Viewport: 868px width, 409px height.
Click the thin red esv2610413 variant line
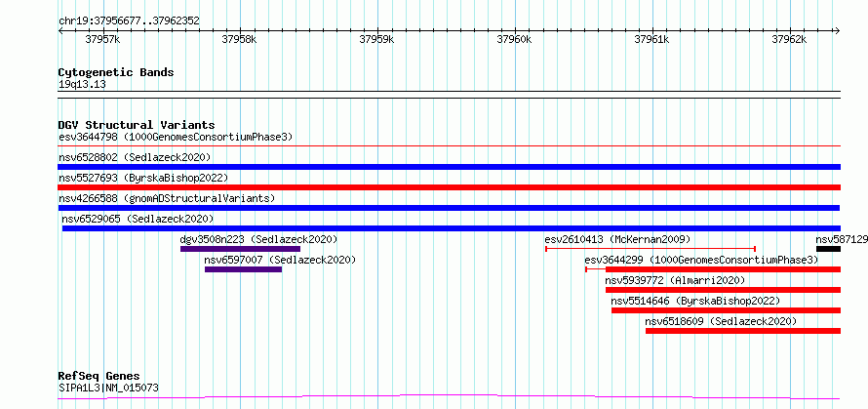coord(651,249)
